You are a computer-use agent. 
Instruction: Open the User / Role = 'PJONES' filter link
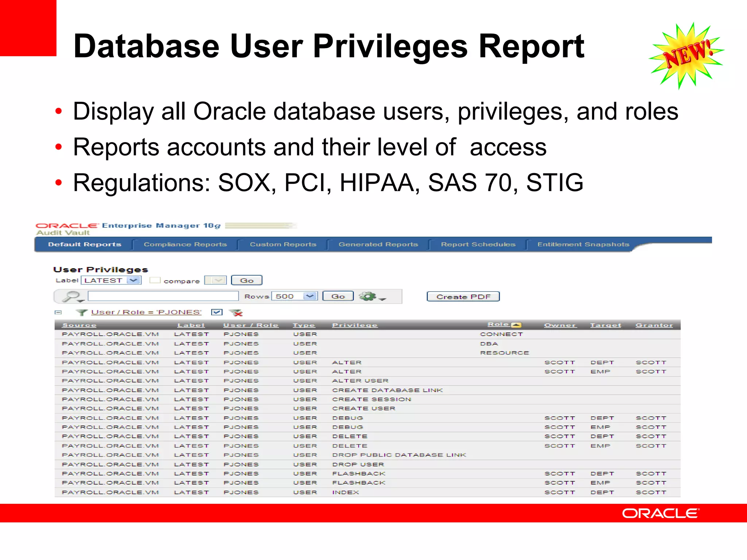(146, 312)
